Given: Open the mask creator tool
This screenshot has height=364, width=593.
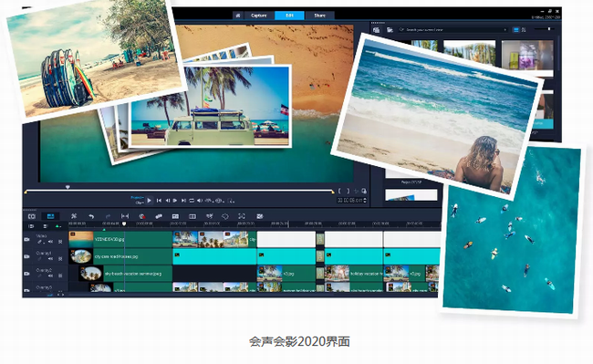Looking at the screenshot, I should (x=225, y=216).
